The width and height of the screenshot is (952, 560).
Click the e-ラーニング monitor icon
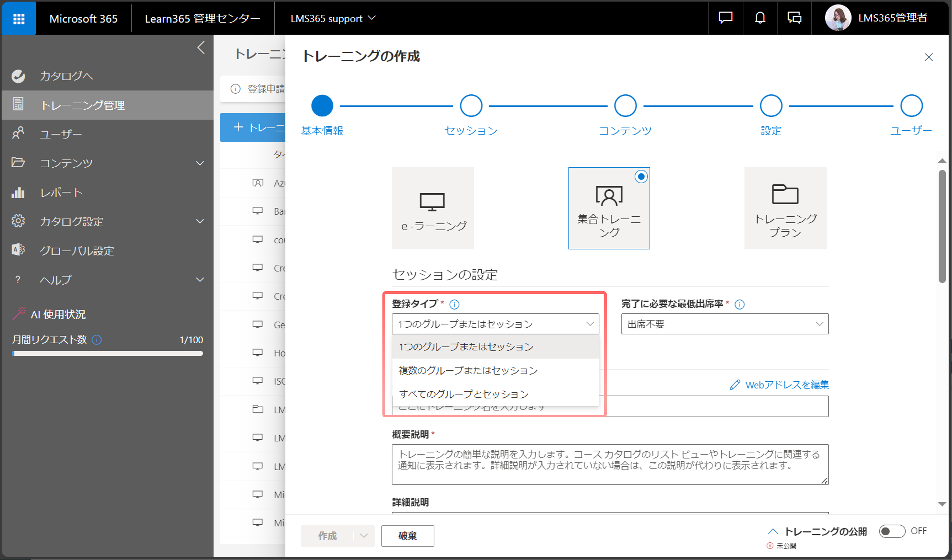(x=433, y=202)
